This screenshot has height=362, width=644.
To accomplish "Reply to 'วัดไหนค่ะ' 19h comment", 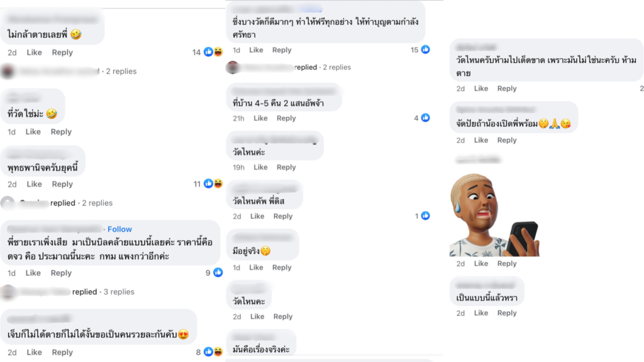I will click(x=286, y=167).
